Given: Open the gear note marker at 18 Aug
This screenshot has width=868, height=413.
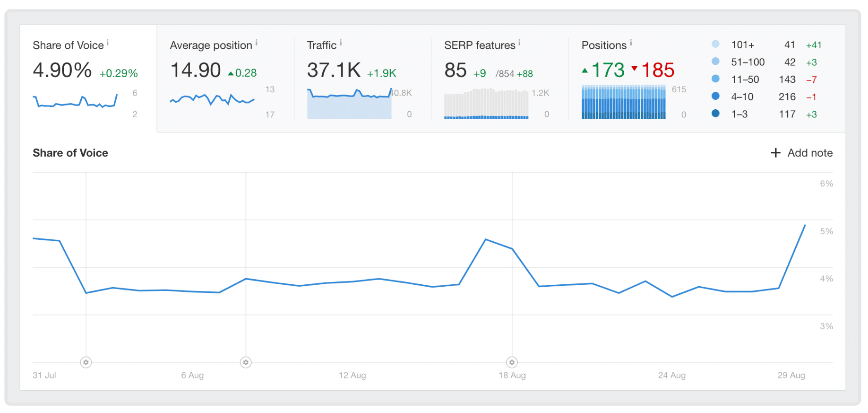Looking at the screenshot, I should (x=512, y=362).
